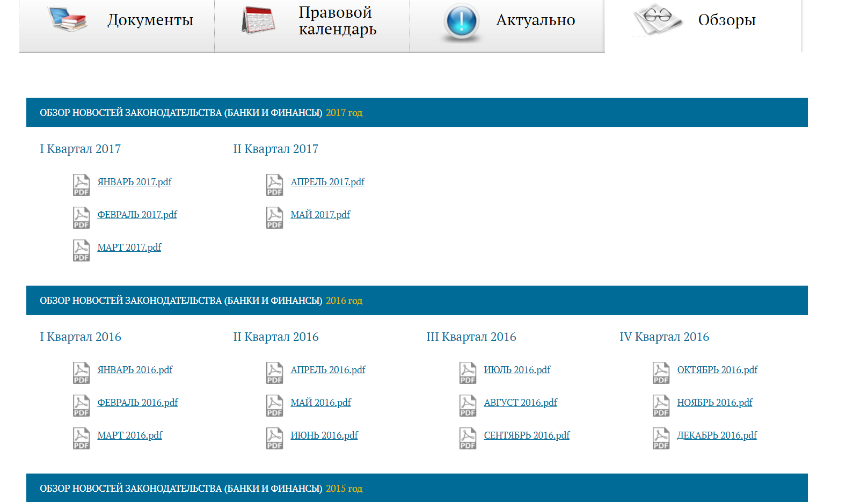The image size is (868, 502).
Task: Download ФЕВРАЛЬ 2017.pdf review
Action: pos(137,215)
